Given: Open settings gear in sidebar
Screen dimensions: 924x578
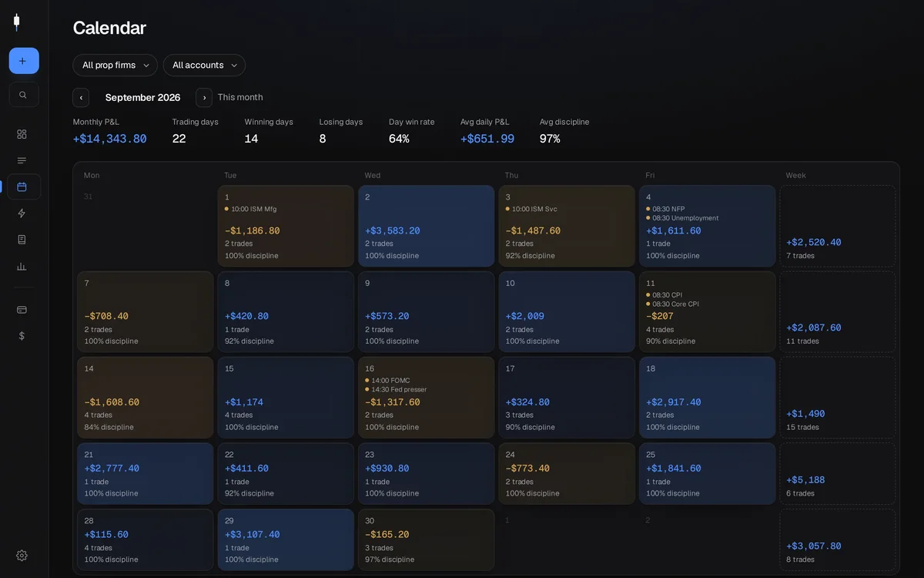Looking at the screenshot, I should pos(22,556).
